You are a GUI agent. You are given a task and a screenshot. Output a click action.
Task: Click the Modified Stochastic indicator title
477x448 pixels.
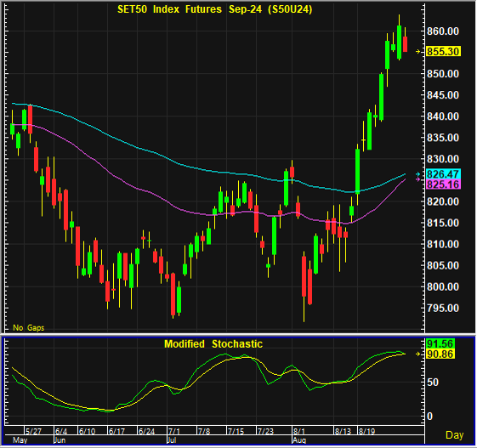click(x=213, y=344)
